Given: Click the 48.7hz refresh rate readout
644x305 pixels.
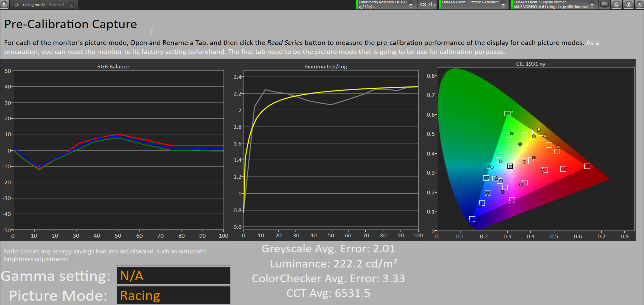Looking at the screenshot, I should [x=428, y=5].
